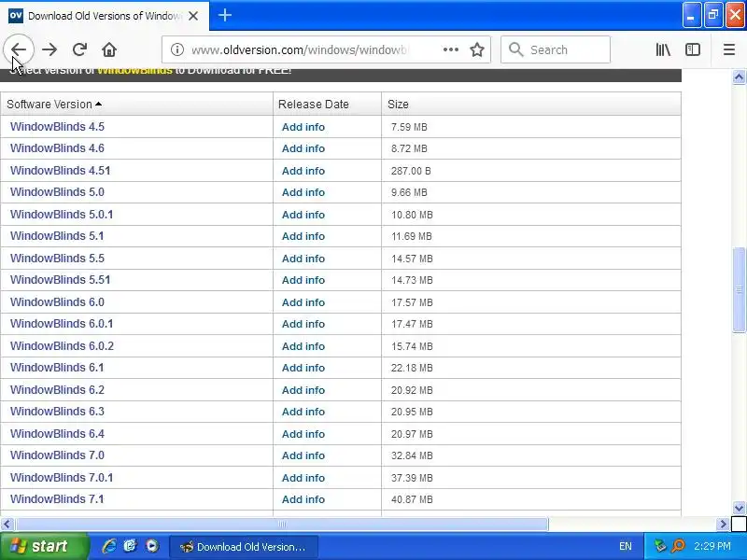
Task: Open WindowBlinds 4.51 link
Action: [60, 171]
